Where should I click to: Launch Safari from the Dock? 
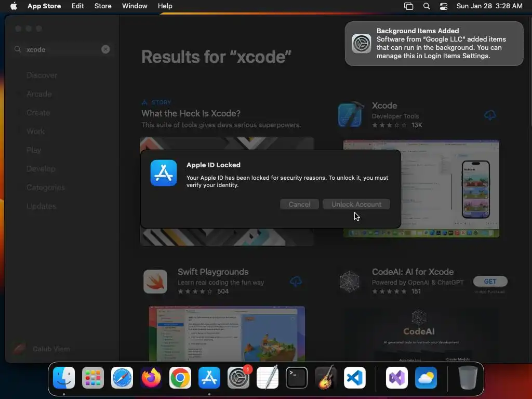tap(122, 378)
